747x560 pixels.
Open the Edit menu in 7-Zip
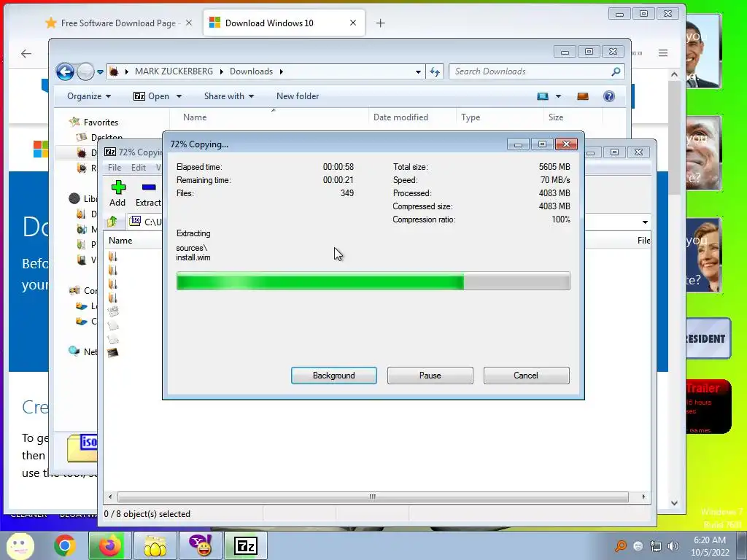click(x=138, y=168)
